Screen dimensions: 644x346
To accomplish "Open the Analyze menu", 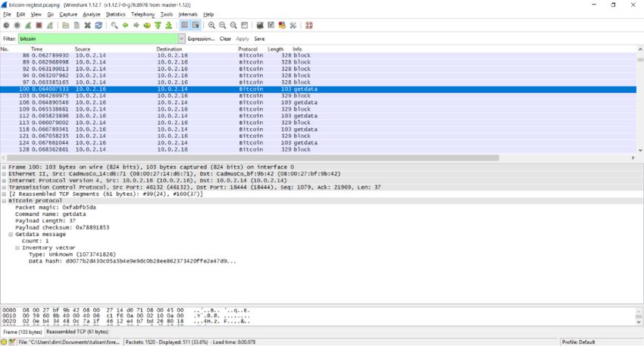I will [x=91, y=14].
